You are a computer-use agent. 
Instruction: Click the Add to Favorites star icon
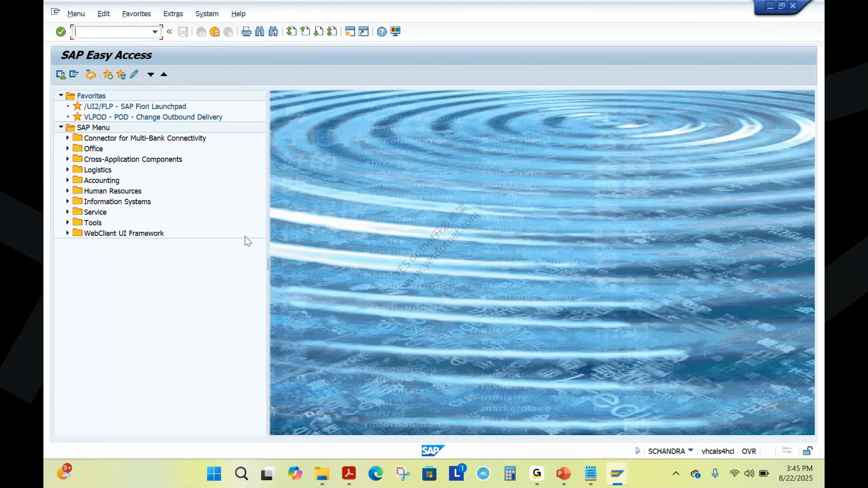108,75
